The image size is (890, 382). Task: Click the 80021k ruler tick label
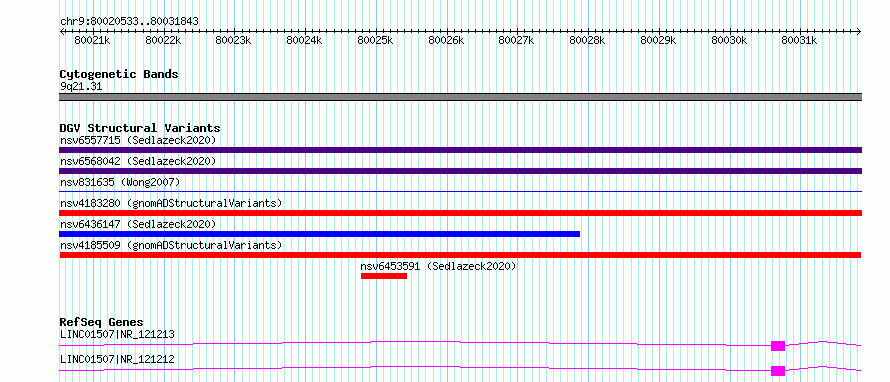93,41
